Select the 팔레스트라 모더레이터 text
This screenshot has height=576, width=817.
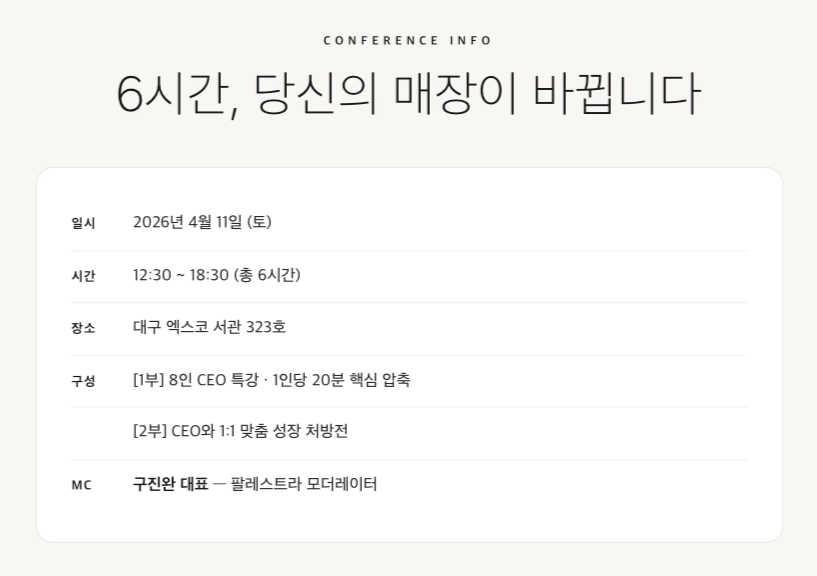304,484
